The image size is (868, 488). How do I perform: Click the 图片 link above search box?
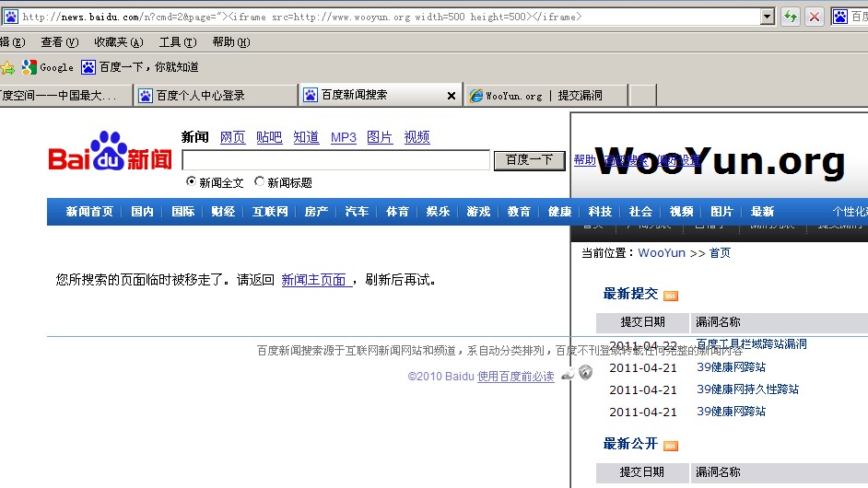coord(380,137)
